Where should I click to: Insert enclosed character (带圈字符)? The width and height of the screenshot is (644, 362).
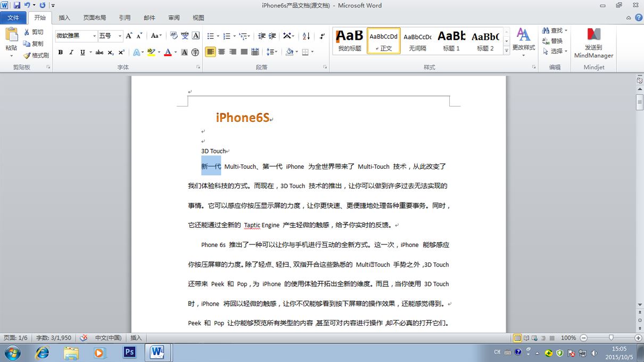[195, 52]
